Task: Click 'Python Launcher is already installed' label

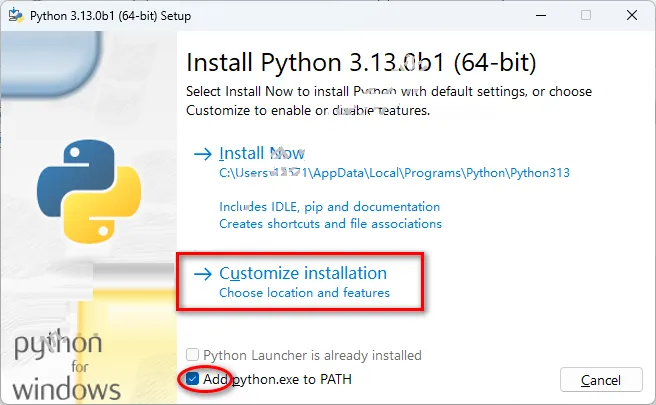Action: 312,355
